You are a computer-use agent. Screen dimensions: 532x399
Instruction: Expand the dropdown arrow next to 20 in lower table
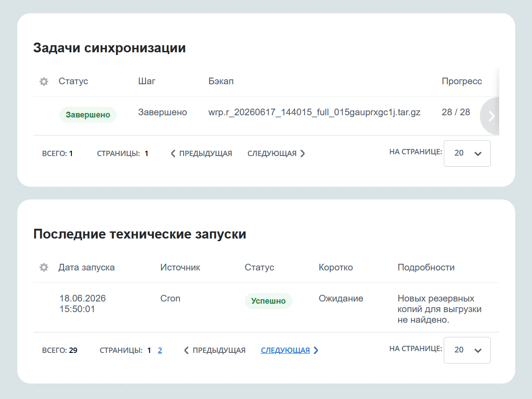click(x=478, y=351)
